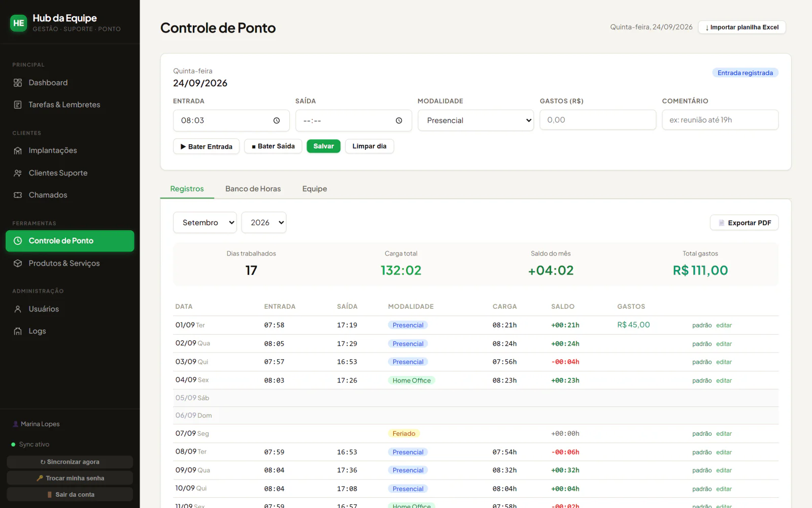Click the Sincronizar agora button
Screen dimensions: 812x508
70,462
